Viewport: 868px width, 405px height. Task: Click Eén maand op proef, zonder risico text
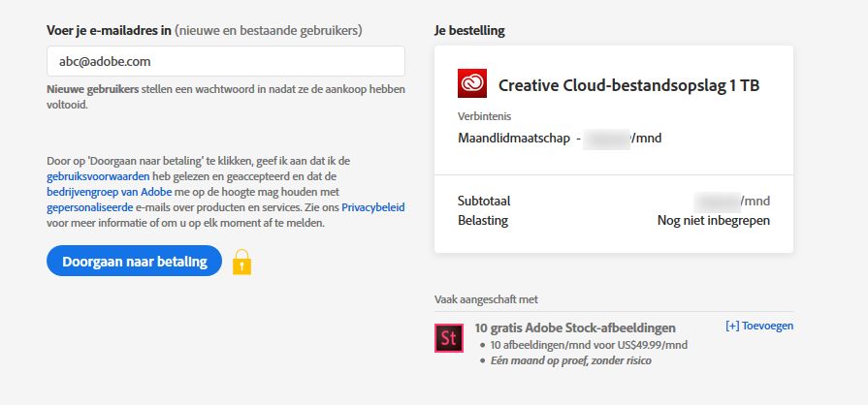[x=570, y=360]
